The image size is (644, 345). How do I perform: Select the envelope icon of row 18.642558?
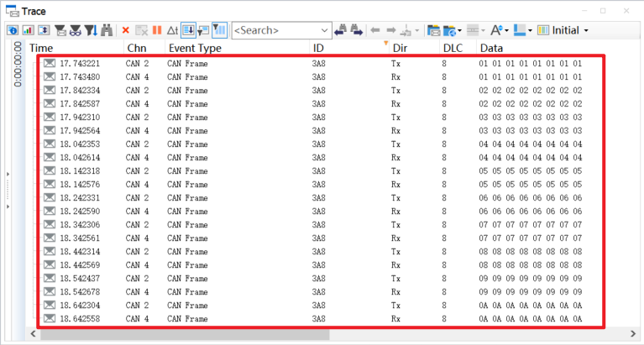[x=50, y=318]
